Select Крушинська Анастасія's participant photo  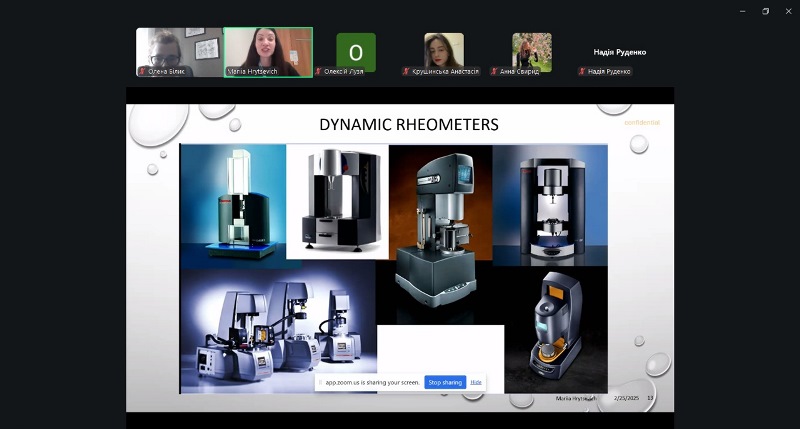(444, 50)
